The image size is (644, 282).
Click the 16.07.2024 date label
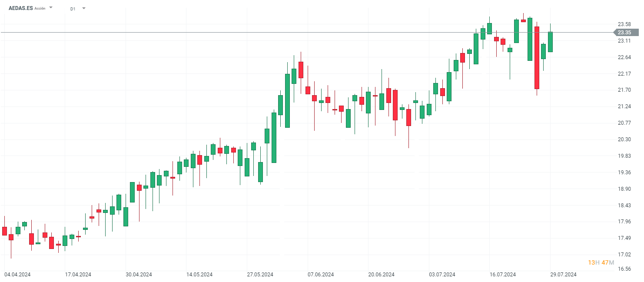pyautogui.click(x=502, y=275)
